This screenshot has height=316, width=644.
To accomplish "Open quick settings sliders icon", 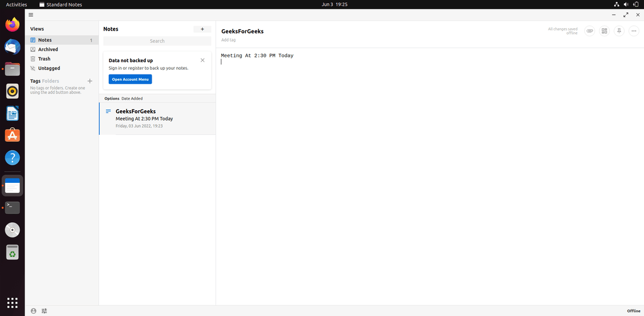I will [x=44, y=311].
